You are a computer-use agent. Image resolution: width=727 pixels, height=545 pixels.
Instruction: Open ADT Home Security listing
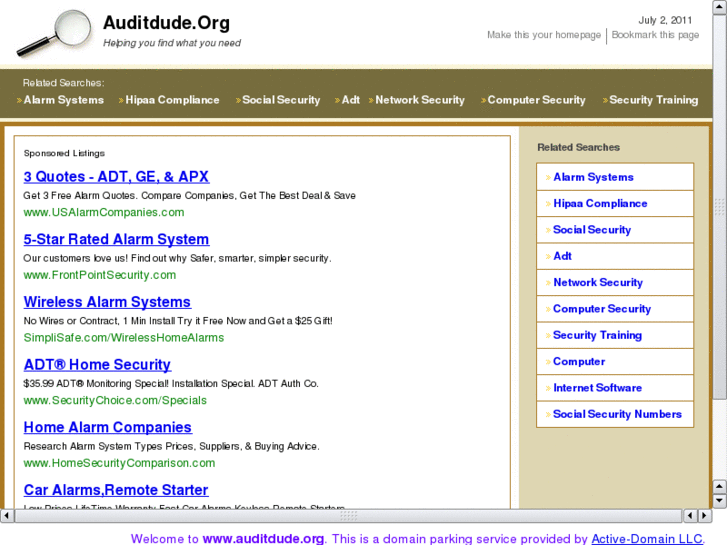[97, 365]
